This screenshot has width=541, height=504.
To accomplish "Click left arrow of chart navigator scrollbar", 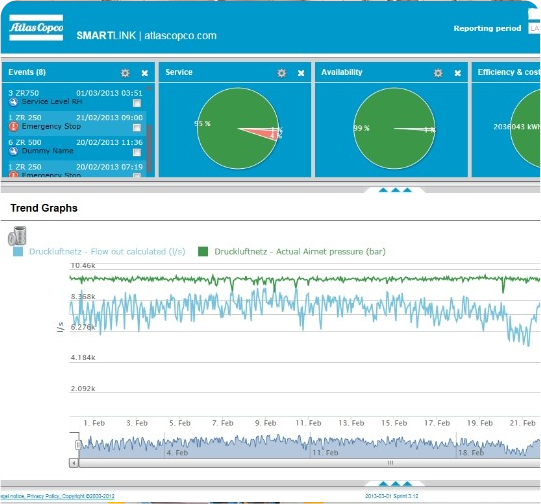I will [73, 463].
